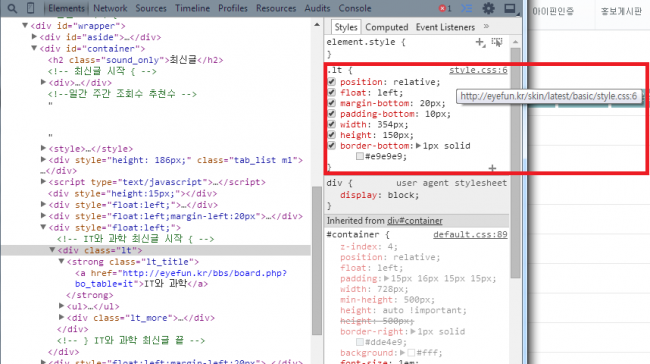Uncheck the position: relative property
This screenshot has width=650, height=364.
pos(332,82)
